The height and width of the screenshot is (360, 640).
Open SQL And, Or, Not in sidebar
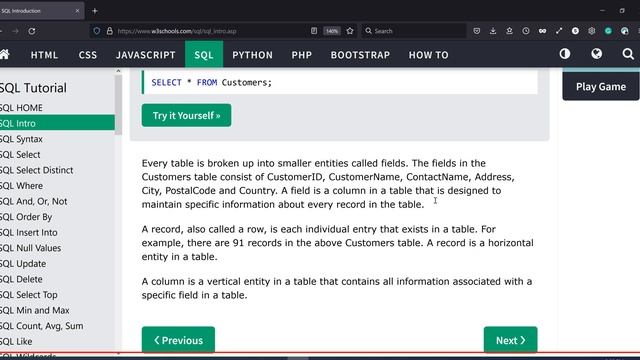tap(57, 201)
